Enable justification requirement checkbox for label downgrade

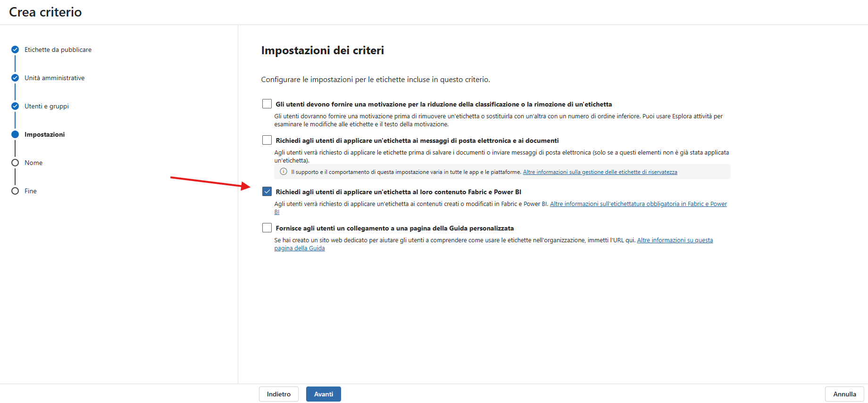[x=267, y=104]
